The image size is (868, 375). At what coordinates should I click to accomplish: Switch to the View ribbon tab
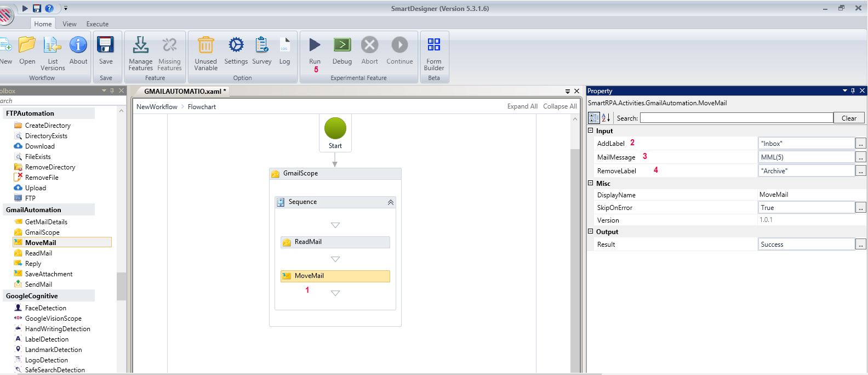pos(70,24)
